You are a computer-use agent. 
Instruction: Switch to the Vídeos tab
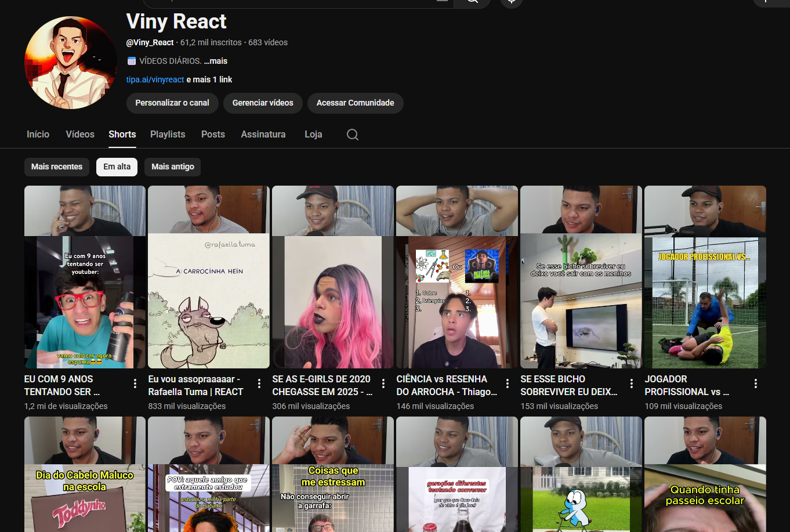[80, 134]
